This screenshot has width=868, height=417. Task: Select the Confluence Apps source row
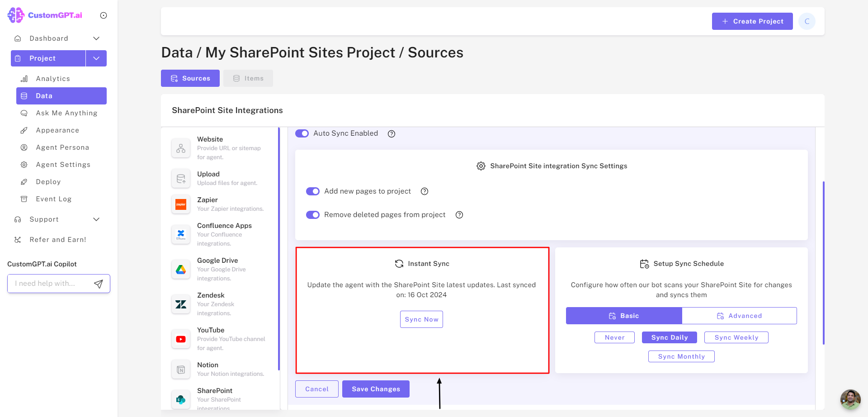click(x=221, y=235)
